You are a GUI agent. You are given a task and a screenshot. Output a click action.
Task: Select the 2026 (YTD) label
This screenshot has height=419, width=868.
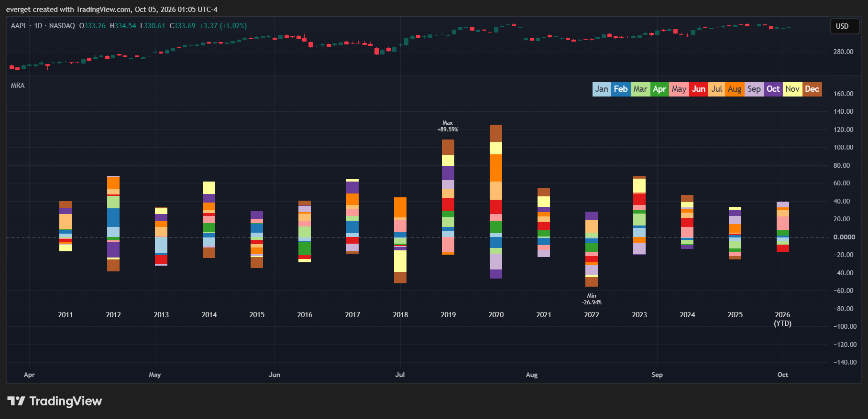point(783,319)
